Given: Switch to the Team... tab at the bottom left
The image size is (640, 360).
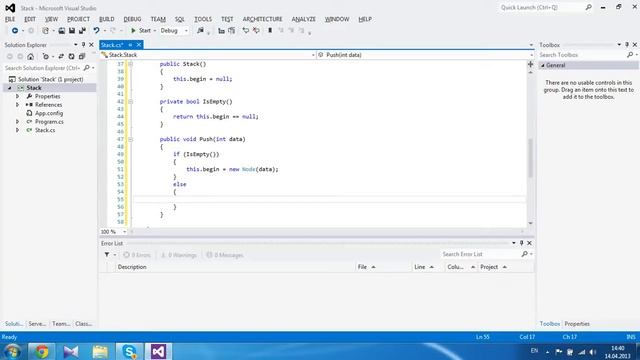Looking at the screenshot, I should click(61, 324).
